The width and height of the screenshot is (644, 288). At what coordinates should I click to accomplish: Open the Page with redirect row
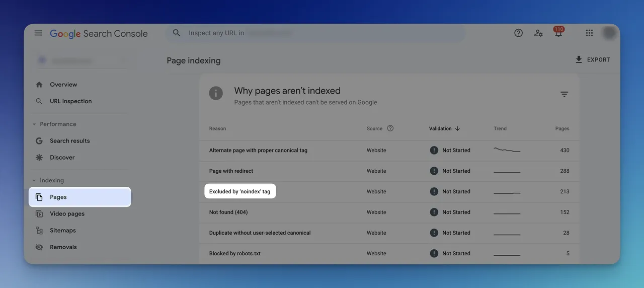click(x=389, y=171)
